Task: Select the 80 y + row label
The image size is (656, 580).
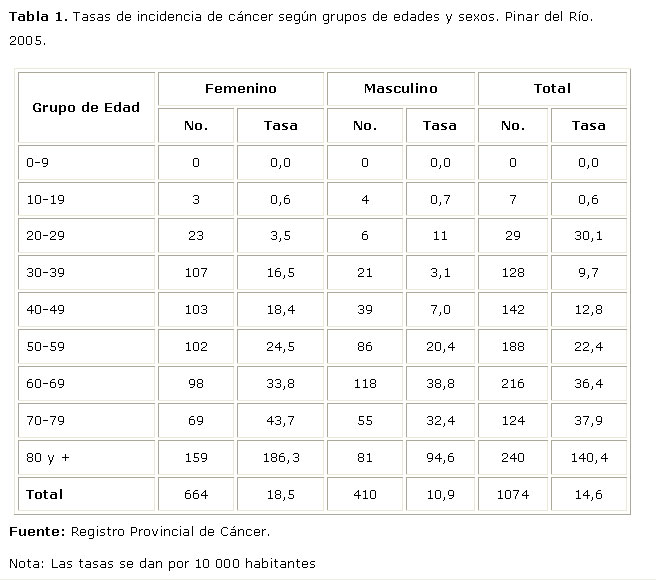Action: point(46,458)
